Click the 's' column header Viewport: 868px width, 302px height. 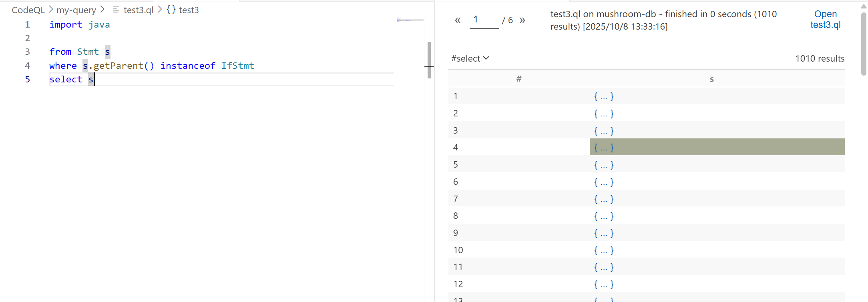[711, 79]
